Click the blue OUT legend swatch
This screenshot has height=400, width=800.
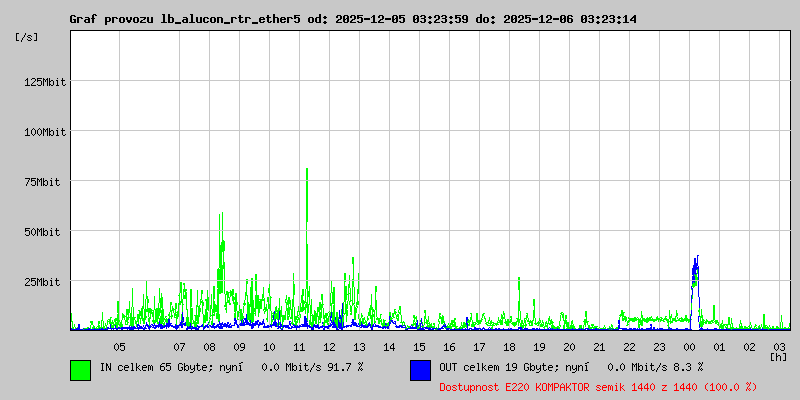pyautogui.click(x=420, y=369)
